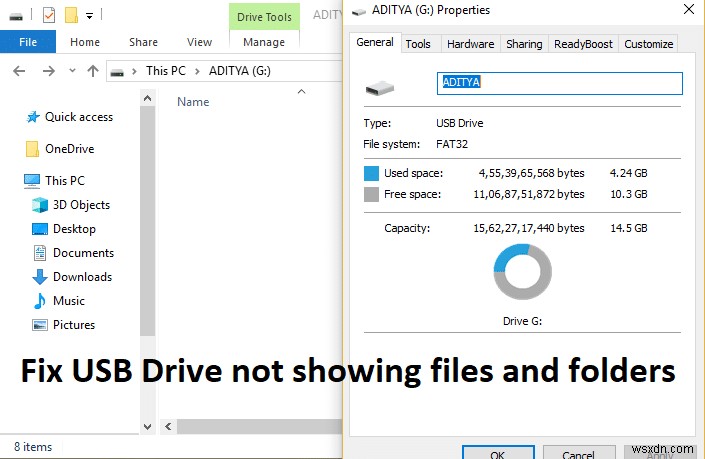Click the New Folder icon in the Quick Access Toolbar

[71, 15]
